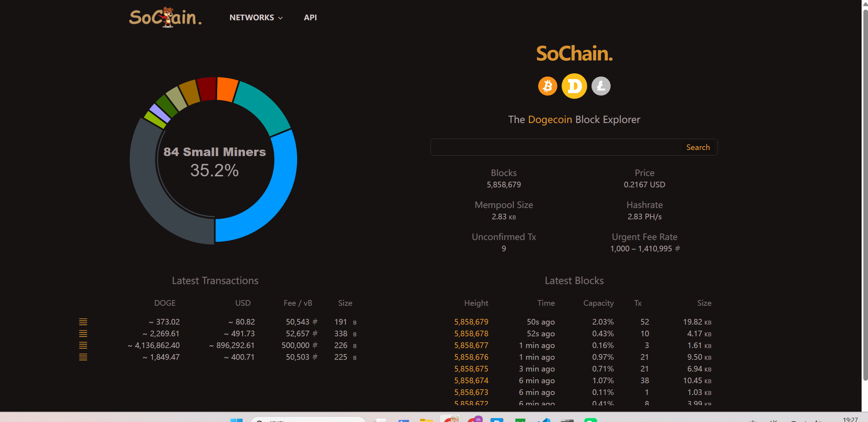Open block 5,858,675

(x=471, y=369)
